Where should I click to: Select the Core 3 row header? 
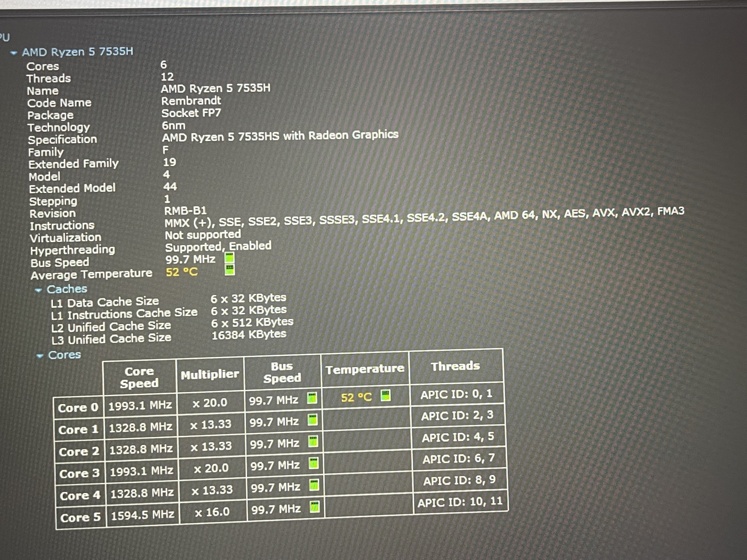point(80,473)
